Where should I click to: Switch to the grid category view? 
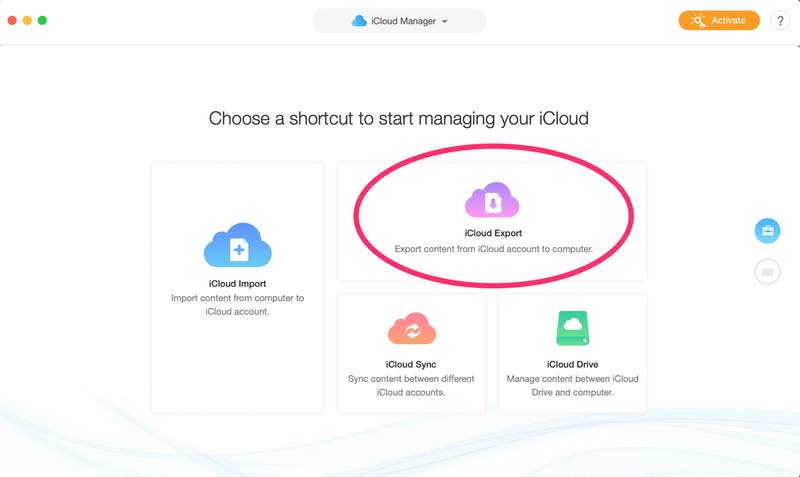[x=767, y=272]
